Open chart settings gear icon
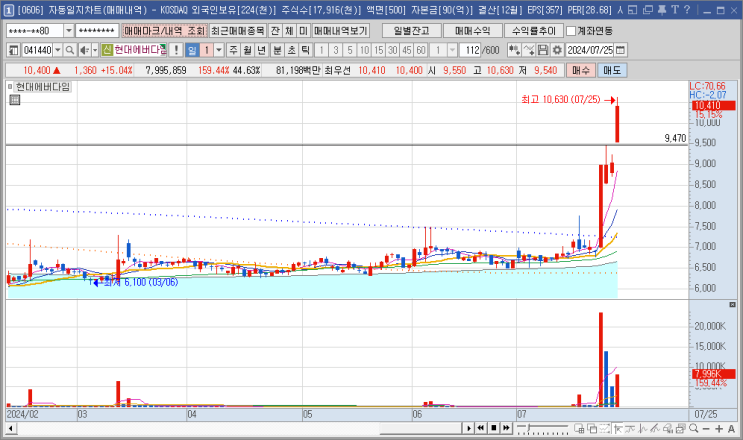Image resolution: width=743 pixels, height=440 pixels. (557, 50)
